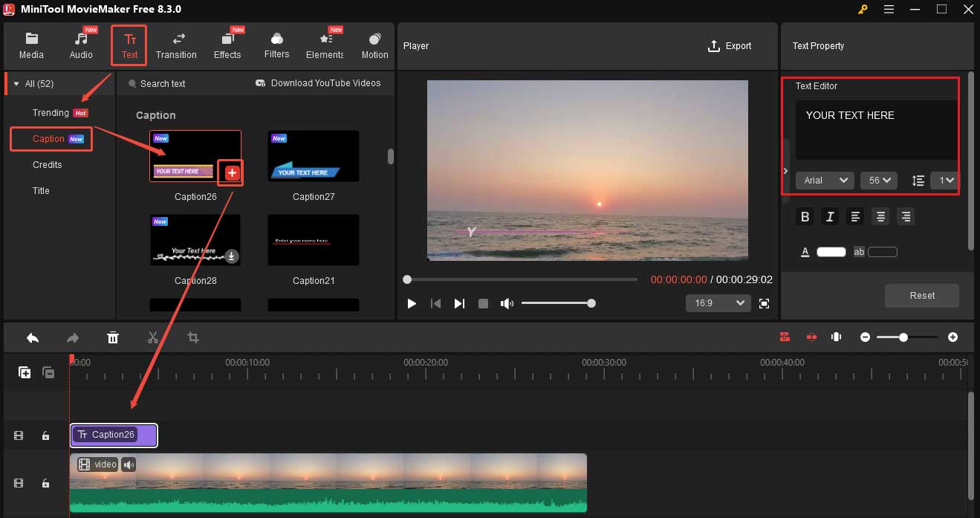Image resolution: width=980 pixels, height=518 pixels.
Task: Click the player progress bar
Action: 522,279
